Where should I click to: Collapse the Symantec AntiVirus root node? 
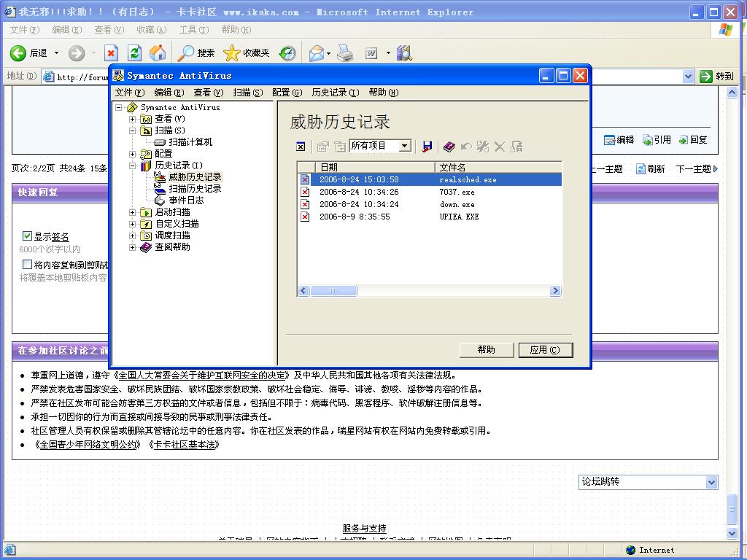119,107
